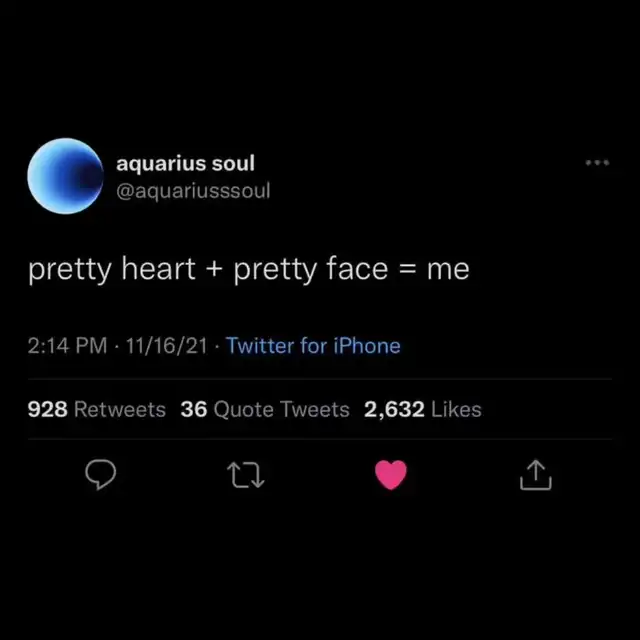Viewport: 640px width, 640px height.
Task: Open the Twitter for iPhone source link
Action: click(313, 346)
